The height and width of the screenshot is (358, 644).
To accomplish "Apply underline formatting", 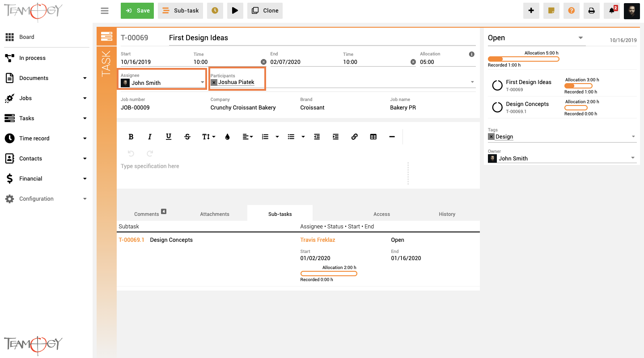I will [x=169, y=137].
